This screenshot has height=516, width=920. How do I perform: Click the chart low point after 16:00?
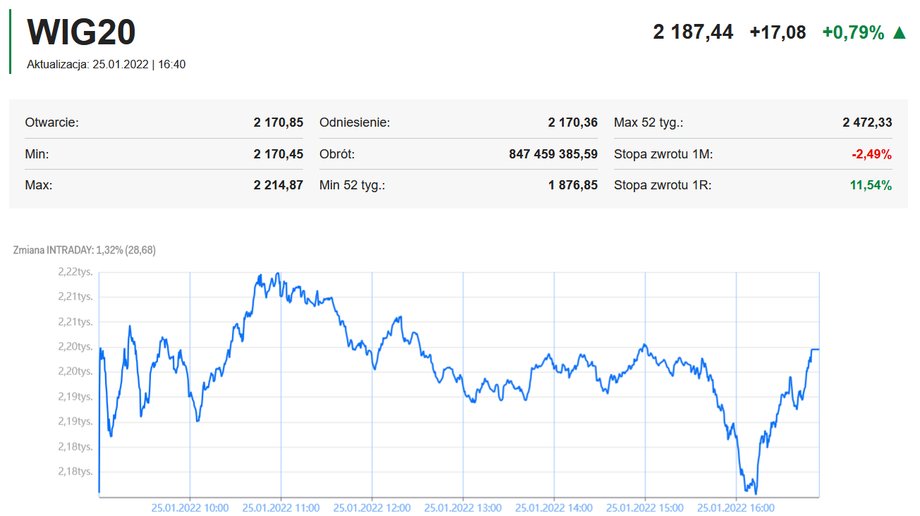(x=755, y=492)
